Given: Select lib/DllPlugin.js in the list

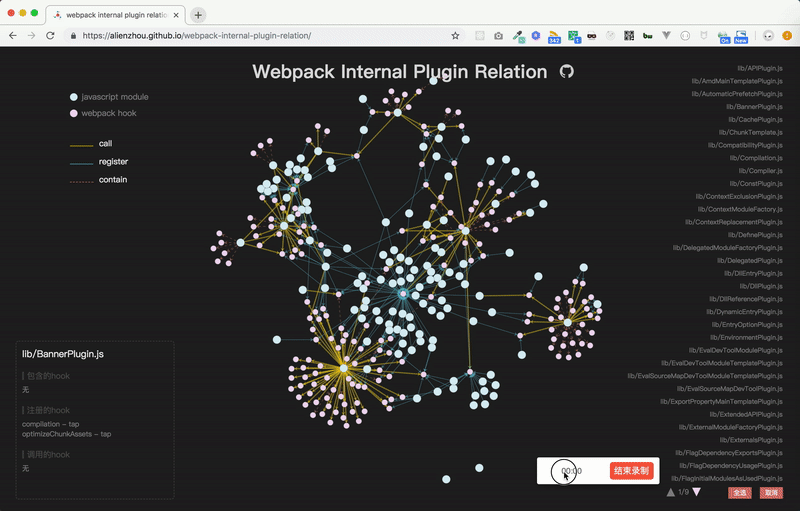Looking at the screenshot, I should [761, 286].
